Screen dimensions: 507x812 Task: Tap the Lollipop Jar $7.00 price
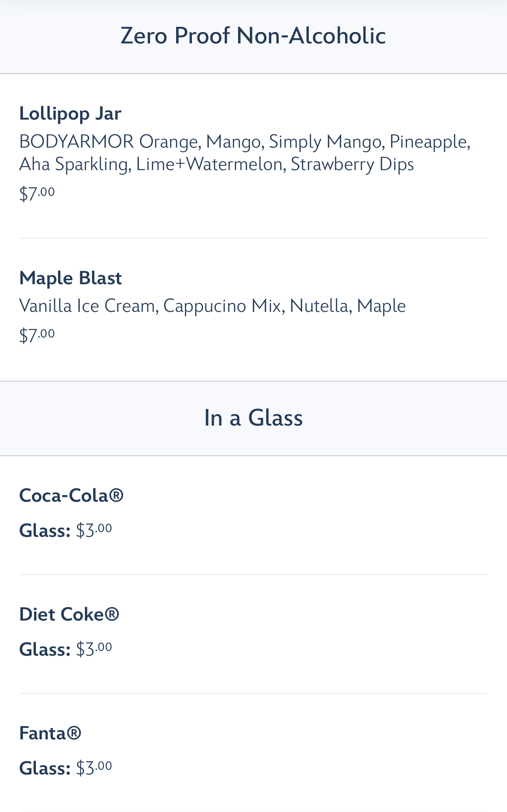click(x=37, y=193)
